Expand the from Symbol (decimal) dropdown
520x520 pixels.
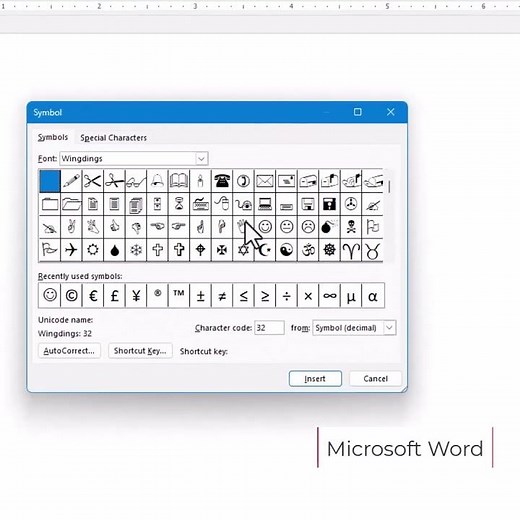click(354, 328)
